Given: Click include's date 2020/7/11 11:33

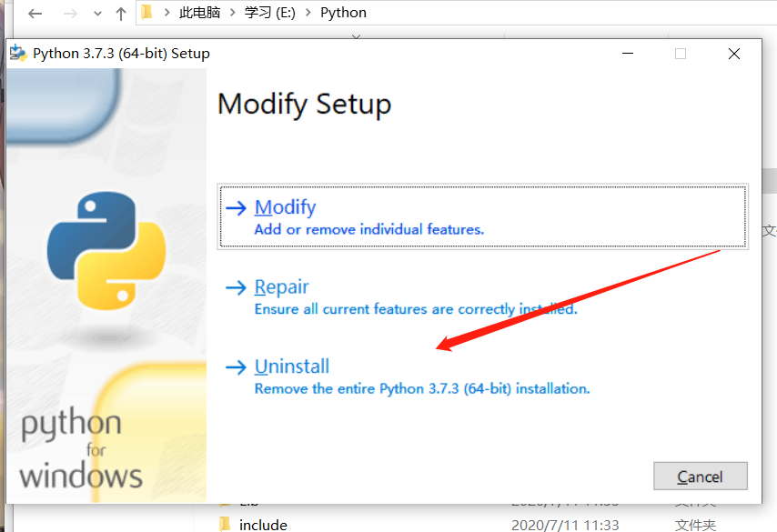Looking at the screenshot, I should point(565,525).
